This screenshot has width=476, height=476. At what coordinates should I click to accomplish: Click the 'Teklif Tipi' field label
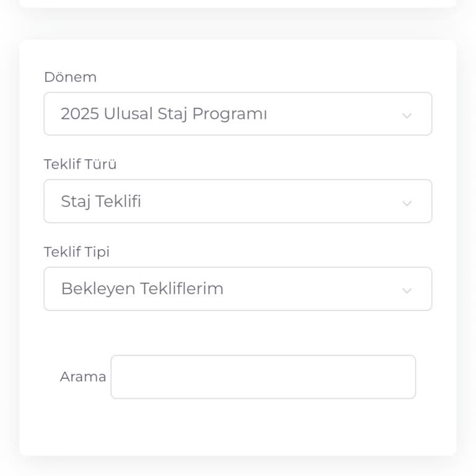coord(76,252)
